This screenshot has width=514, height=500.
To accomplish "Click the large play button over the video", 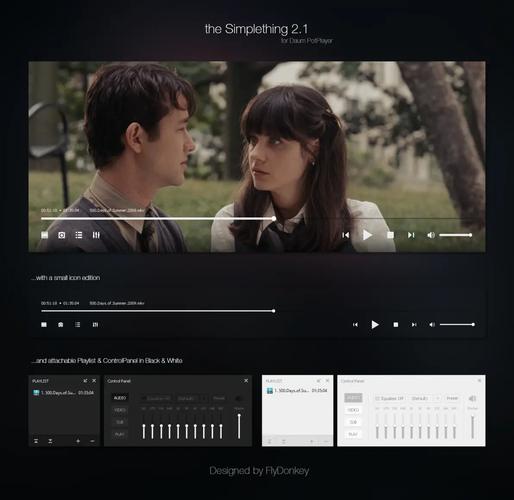I will pyautogui.click(x=367, y=235).
